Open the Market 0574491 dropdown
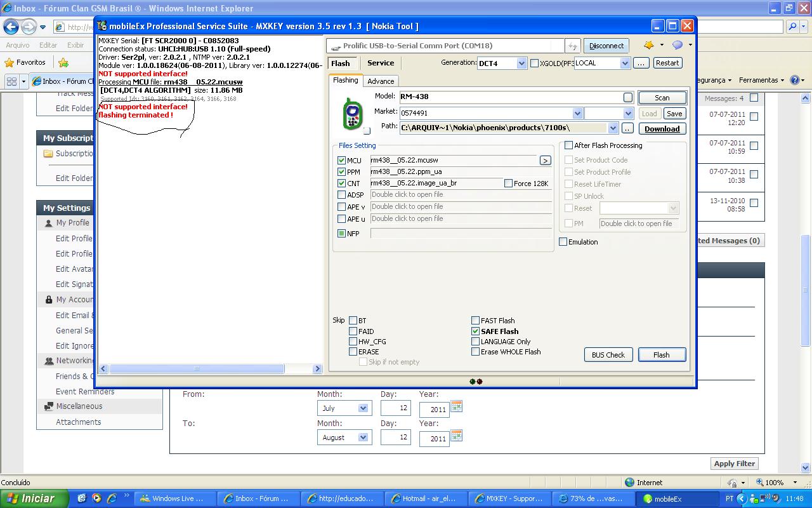 pos(577,113)
